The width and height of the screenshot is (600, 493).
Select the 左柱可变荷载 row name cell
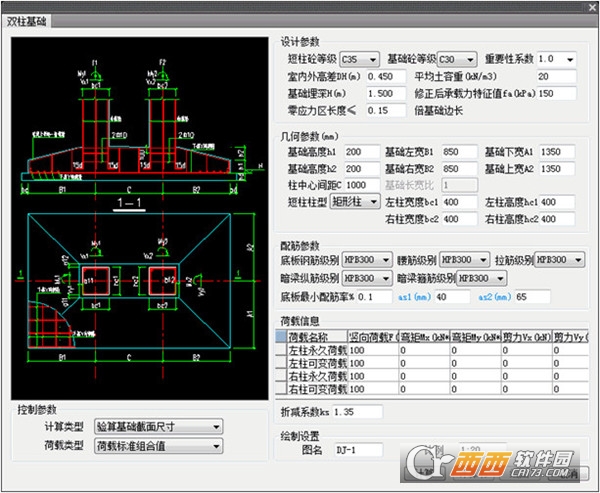coord(317,363)
